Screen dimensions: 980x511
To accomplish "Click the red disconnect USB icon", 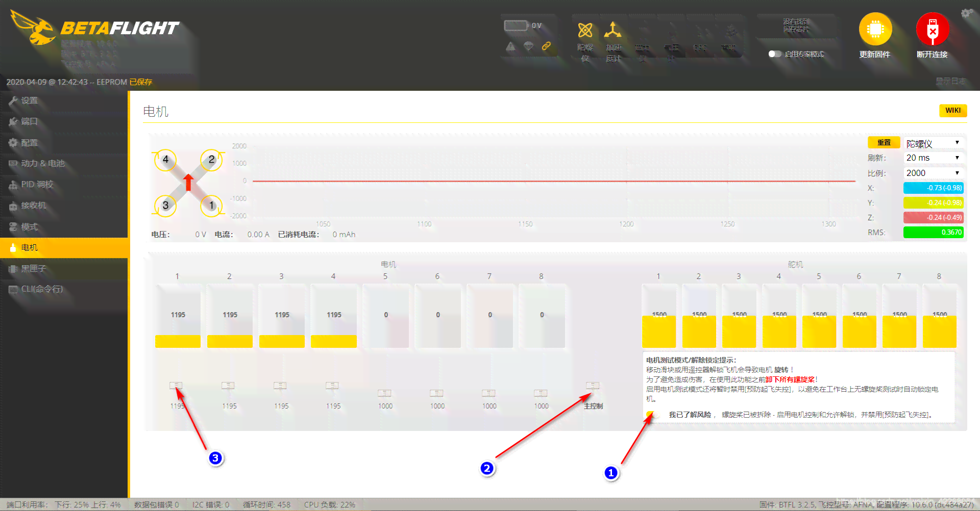I will [x=933, y=29].
